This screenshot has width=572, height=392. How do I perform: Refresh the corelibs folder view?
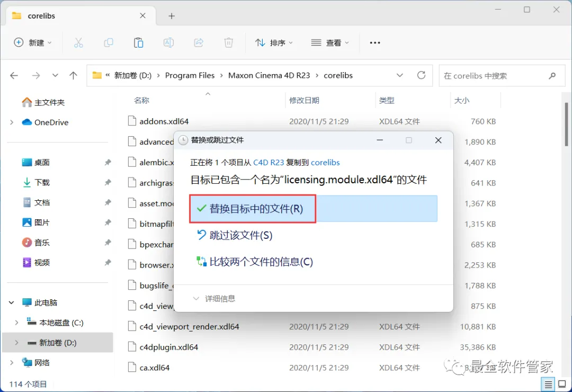(422, 75)
